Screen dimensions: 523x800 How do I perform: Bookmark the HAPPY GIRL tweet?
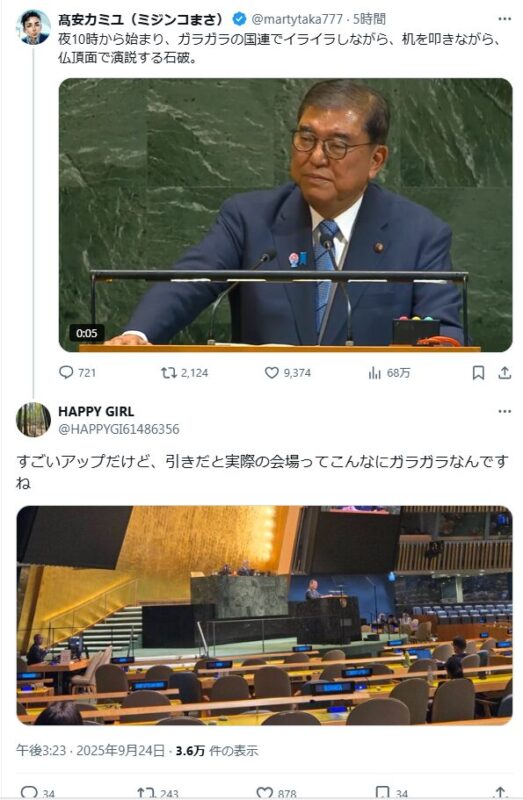pyautogui.click(x=382, y=792)
